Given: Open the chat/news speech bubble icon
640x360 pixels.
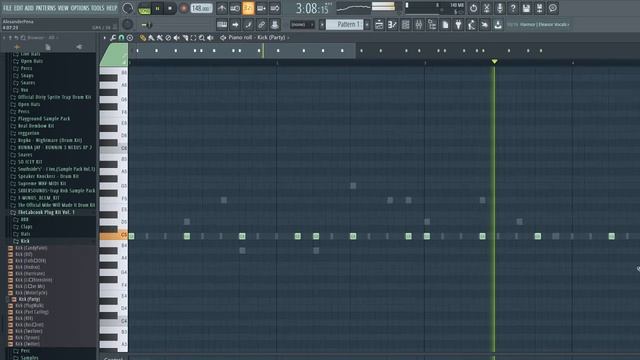Looking at the screenshot, I should 553,8.
